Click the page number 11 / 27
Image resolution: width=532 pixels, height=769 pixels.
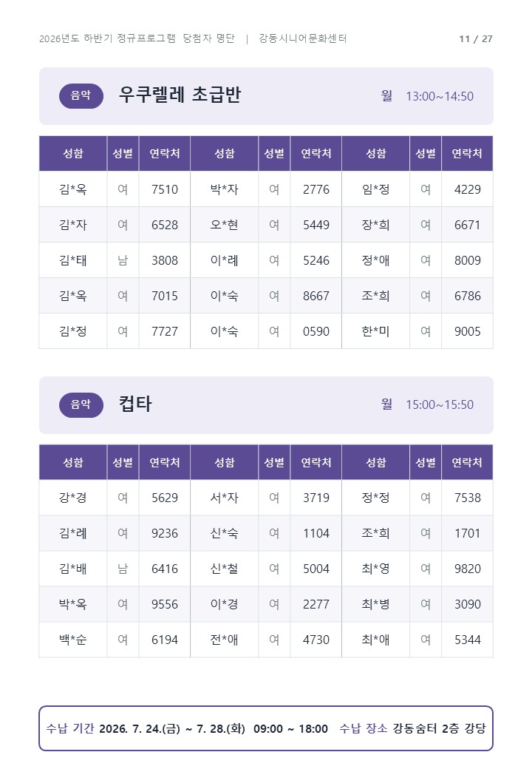point(476,38)
